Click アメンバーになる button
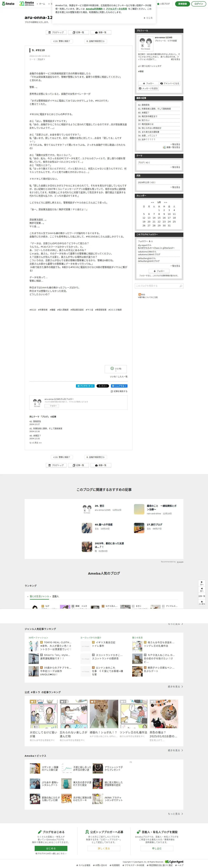 [x=170, y=83]
